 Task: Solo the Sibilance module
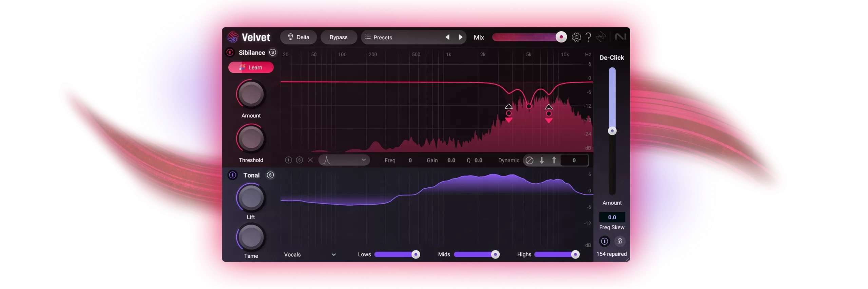[x=272, y=53]
